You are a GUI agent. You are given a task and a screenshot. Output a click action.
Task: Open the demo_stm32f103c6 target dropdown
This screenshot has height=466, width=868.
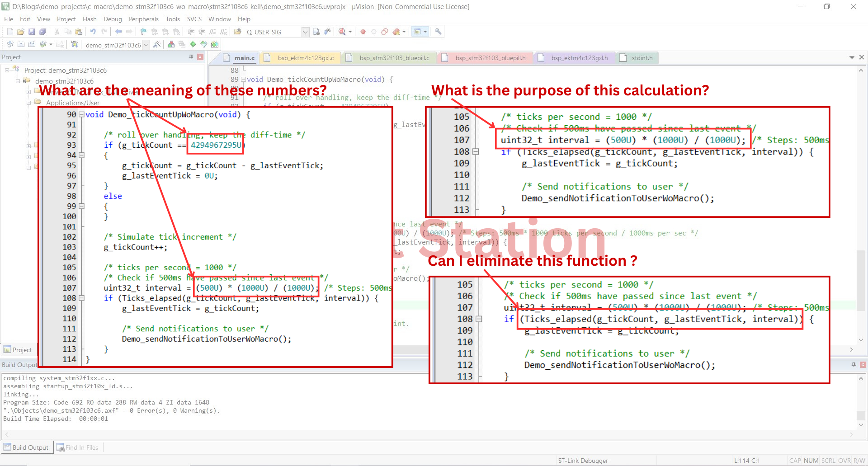coord(146,45)
